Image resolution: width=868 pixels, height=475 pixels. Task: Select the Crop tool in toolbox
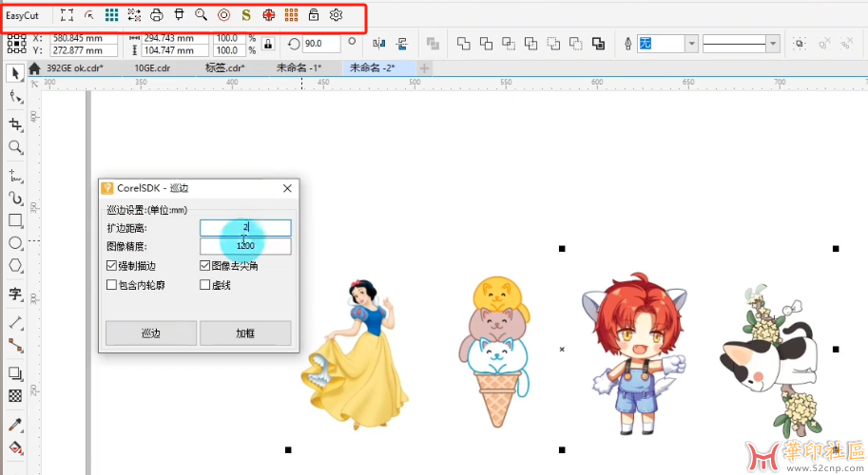tap(15, 124)
